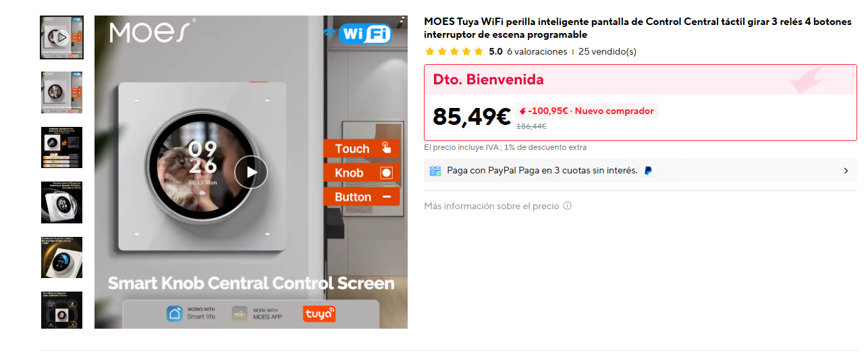The image size is (868, 355).
Task: Select the fourth thumbnail with angled knob panel
Action: point(61,202)
